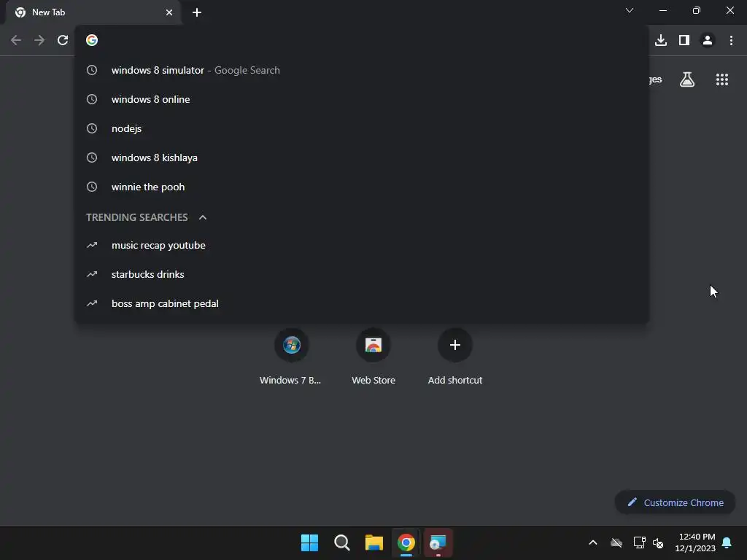
Task: Open File Explorer from the taskbar
Action: coord(374,542)
